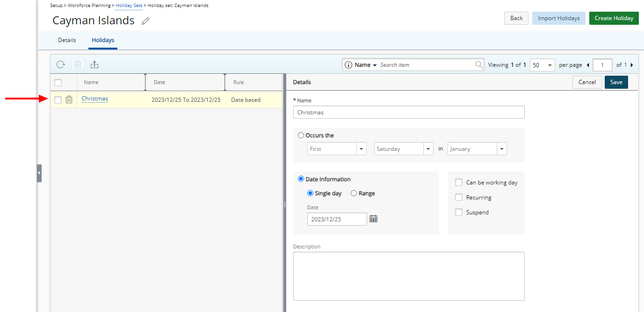644x312 pixels.
Task: Open the Saturday weekday dropdown
Action: click(428, 149)
